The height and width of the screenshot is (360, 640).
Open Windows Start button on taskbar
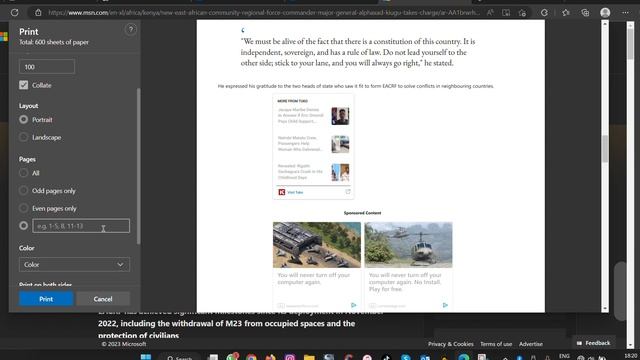tap(146, 357)
